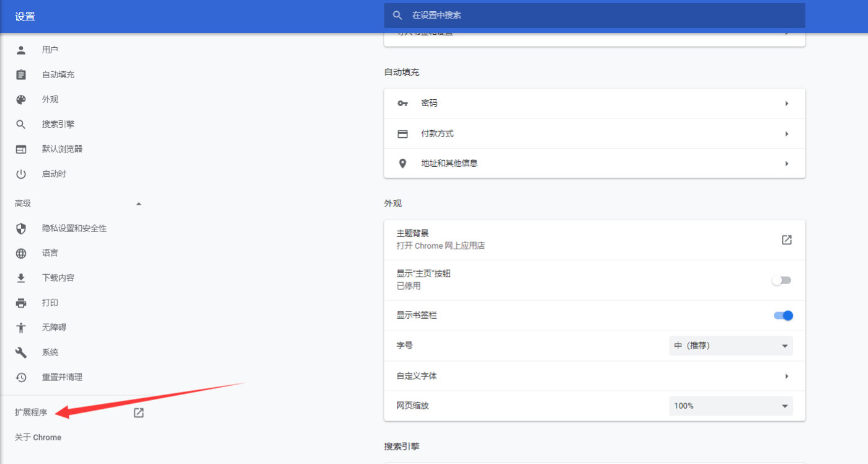Screen dimensions: 868x464
Task: Click the browser window icon beside 默认浏览器
Action: [x=21, y=149]
